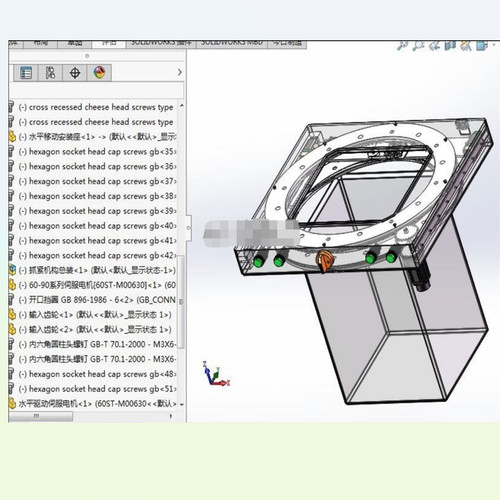This screenshot has width=500, height=500.
Task: Click the Previous View icon
Action: click(x=434, y=45)
